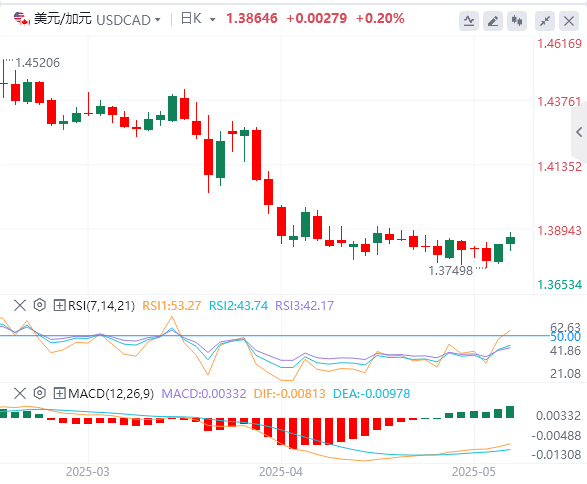This screenshot has width=587, height=484.
Task: Add indicator via MACD plus icon
Action: coord(60,393)
